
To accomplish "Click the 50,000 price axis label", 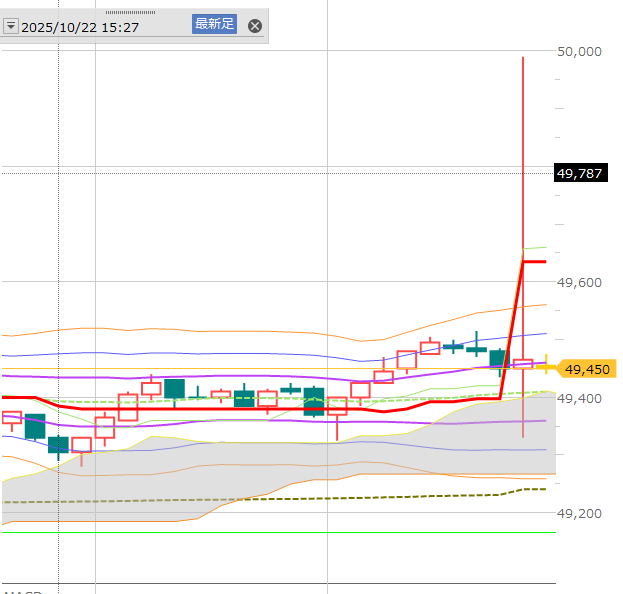I will [x=579, y=51].
